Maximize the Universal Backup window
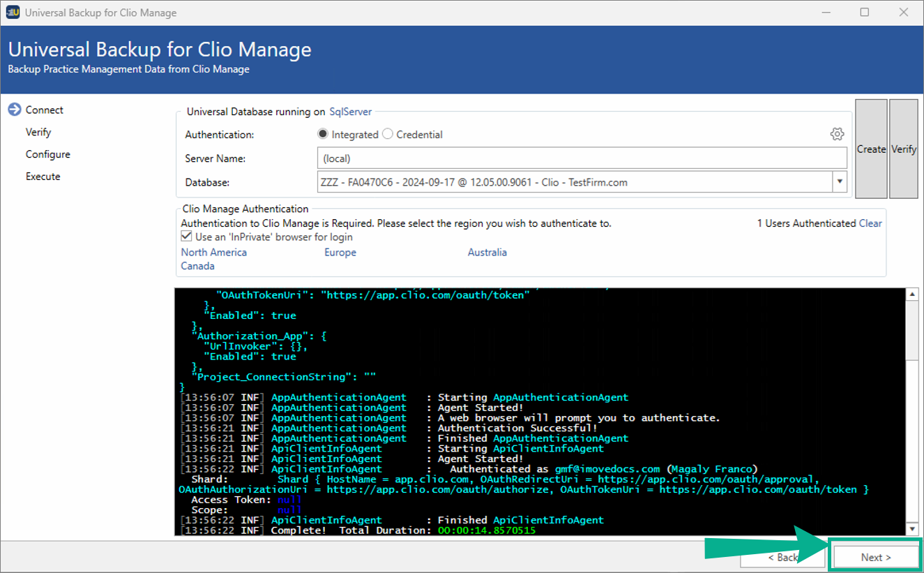Image resolution: width=924 pixels, height=573 pixels. pos(865,13)
